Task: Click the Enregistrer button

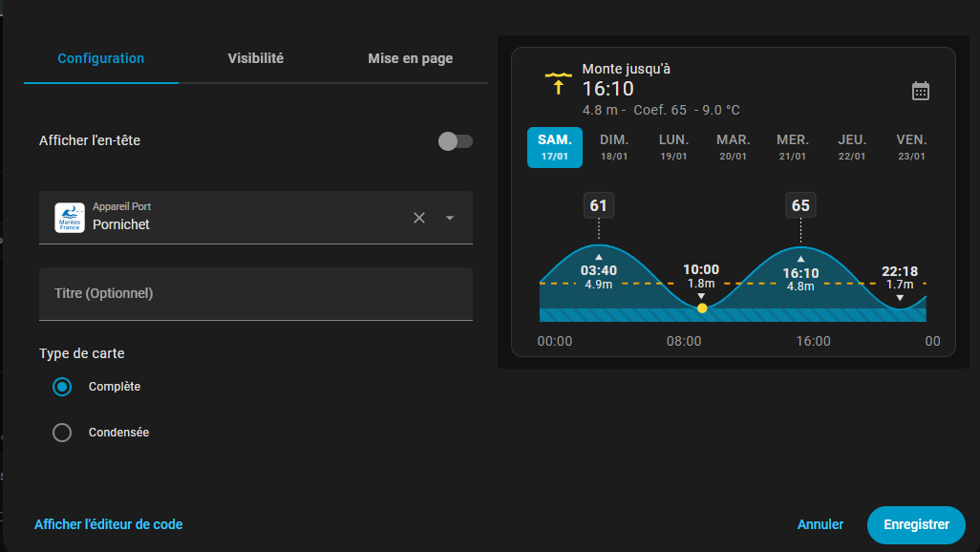Action: [x=915, y=524]
